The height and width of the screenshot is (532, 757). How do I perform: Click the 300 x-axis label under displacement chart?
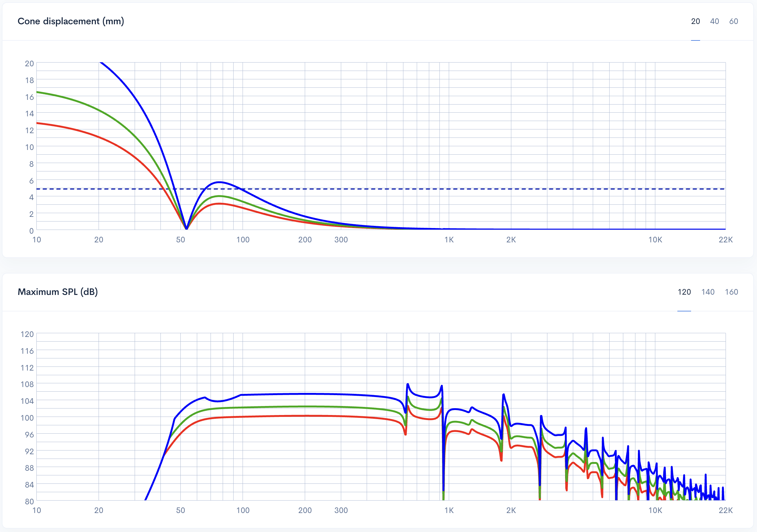pos(341,240)
